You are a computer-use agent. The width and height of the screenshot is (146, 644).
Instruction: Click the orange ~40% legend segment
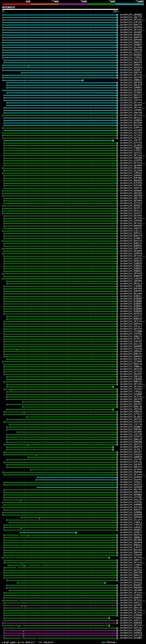point(45,4)
